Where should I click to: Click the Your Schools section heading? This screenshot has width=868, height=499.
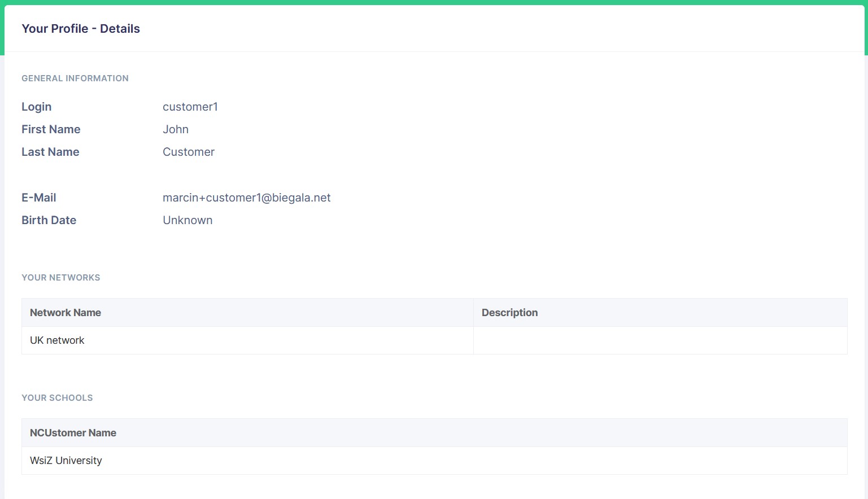point(57,398)
